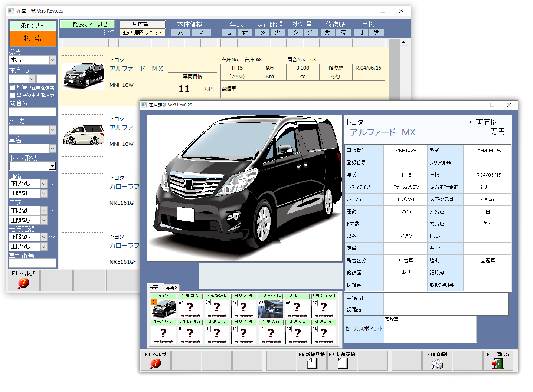Open 価格 upper limit dropdown

[44, 193]
